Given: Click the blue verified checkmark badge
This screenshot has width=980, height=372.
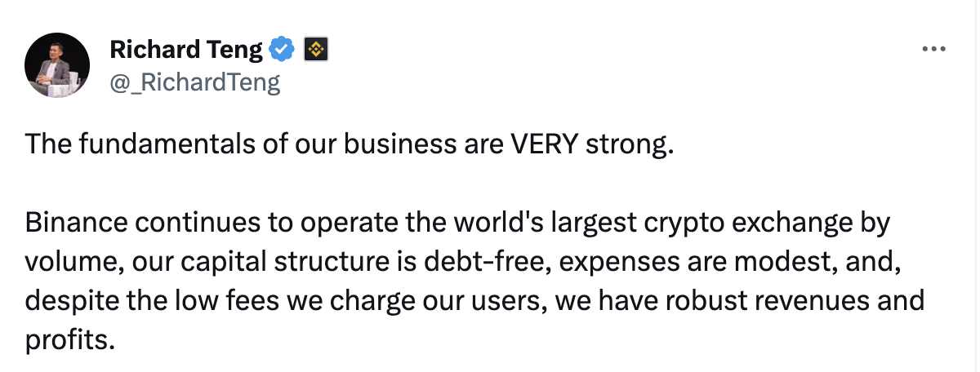Looking at the screenshot, I should (x=283, y=50).
